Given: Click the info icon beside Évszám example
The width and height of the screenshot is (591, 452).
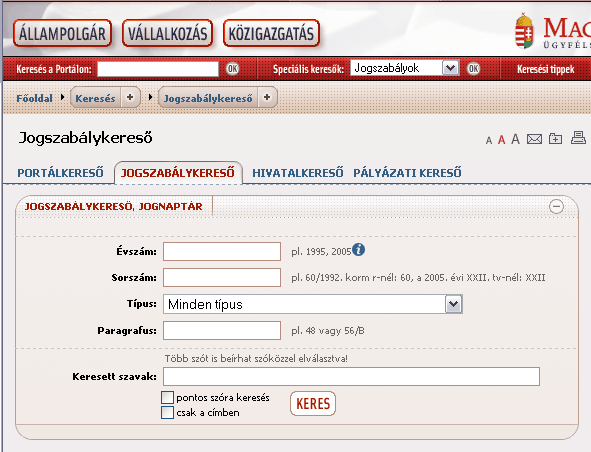Looking at the screenshot, I should pos(358,250).
